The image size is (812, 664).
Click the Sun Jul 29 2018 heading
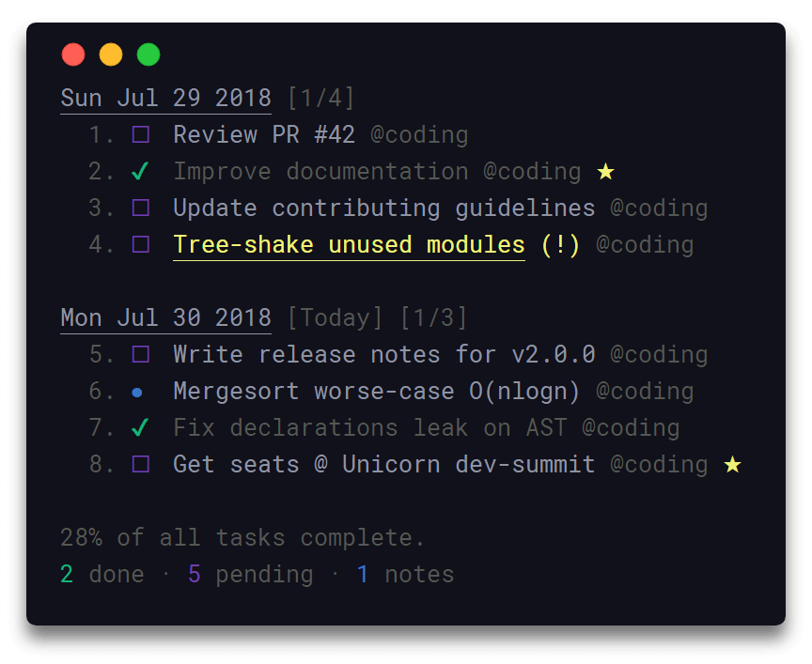[x=165, y=98]
